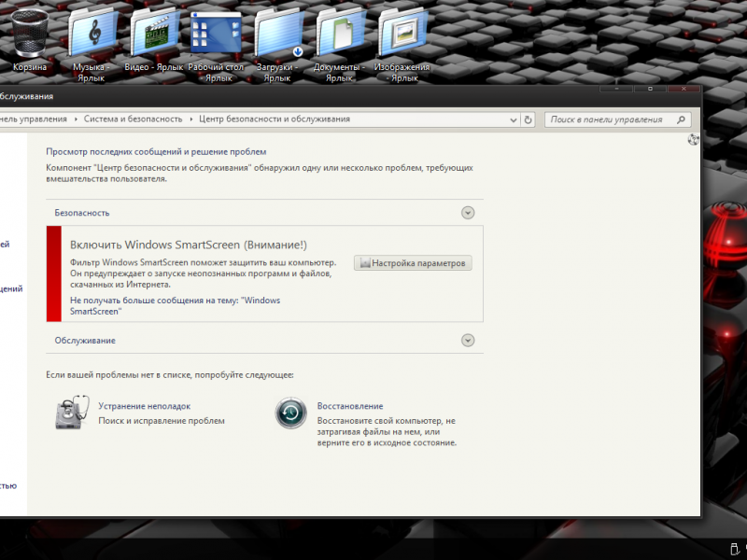747x560 pixels.
Task: Open address bar history dropdown arrow
Action: tap(513, 120)
